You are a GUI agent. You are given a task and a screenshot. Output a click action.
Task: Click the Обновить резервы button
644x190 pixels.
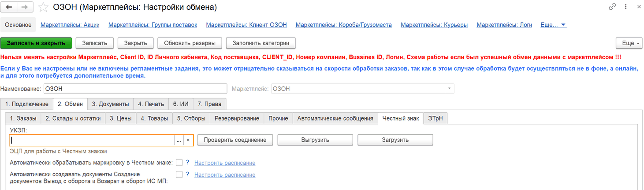point(190,43)
